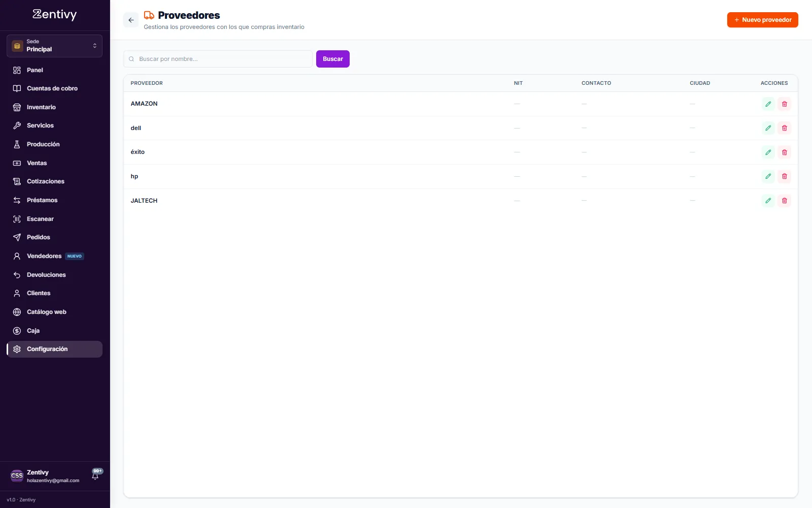Viewport: 812px width, 508px height.
Task: Delete the hp provider row
Action: (x=784, y=176)
